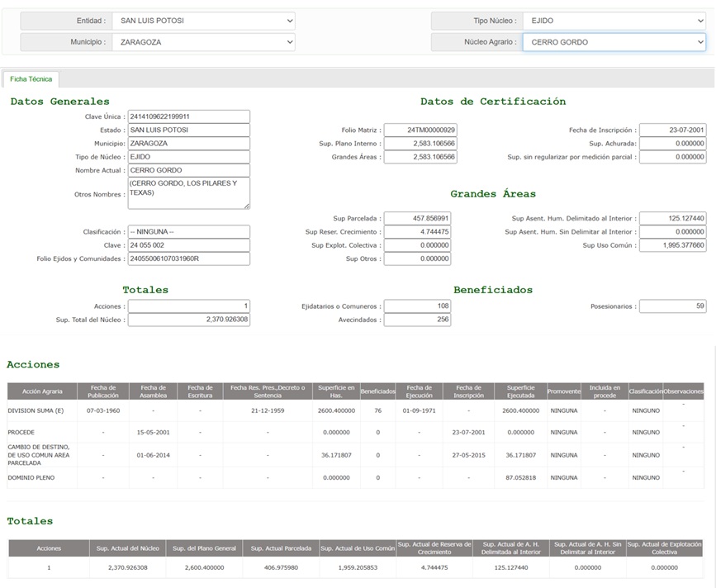
Task: Click the Folio Matriz field
Action: point(420,130)
